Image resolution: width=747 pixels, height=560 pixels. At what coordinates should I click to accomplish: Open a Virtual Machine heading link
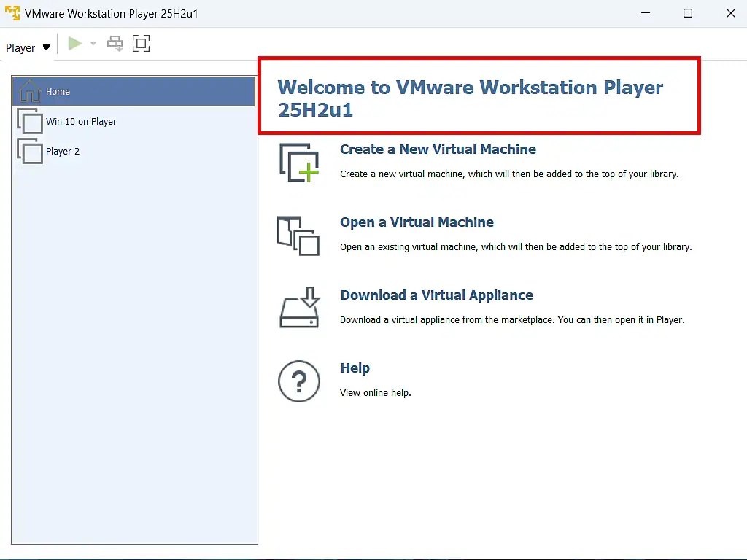pyautogui.click(x=417, y=222)
